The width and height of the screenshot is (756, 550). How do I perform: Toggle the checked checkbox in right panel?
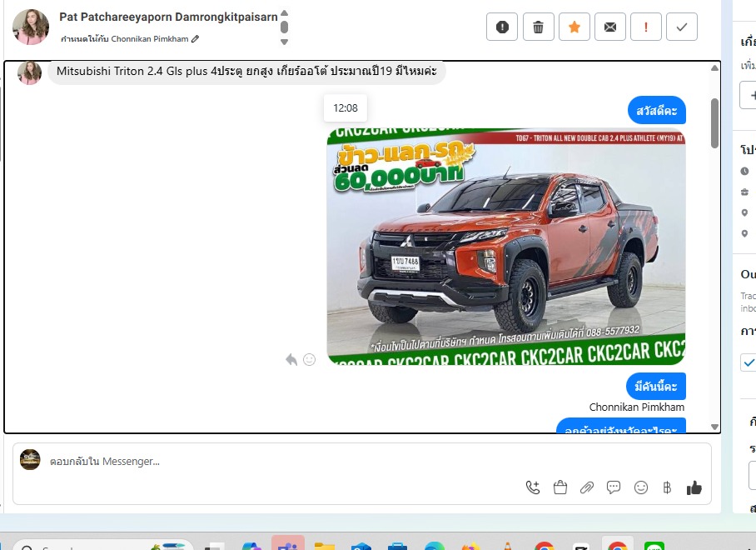coord(749,362)
